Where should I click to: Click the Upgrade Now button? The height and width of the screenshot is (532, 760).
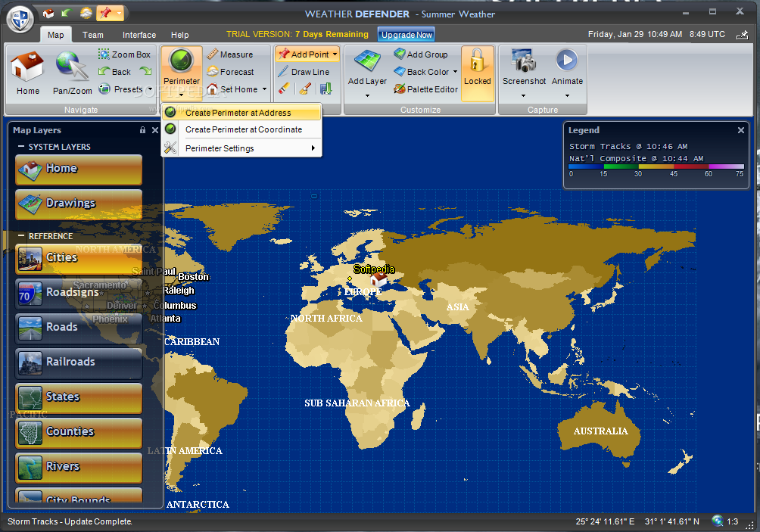click(x=406, y=35)
